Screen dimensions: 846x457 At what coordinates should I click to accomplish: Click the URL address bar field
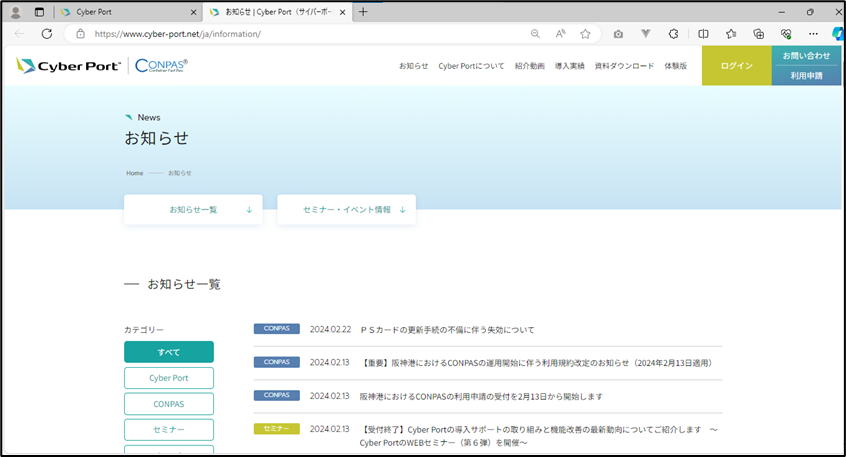[300, 33]
